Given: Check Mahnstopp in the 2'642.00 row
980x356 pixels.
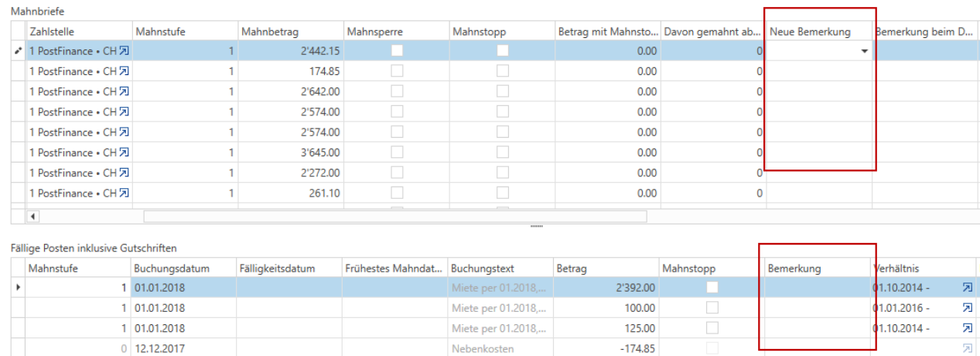Looking at the screenshot, I should pyautogui.click(x=503, y=91).
